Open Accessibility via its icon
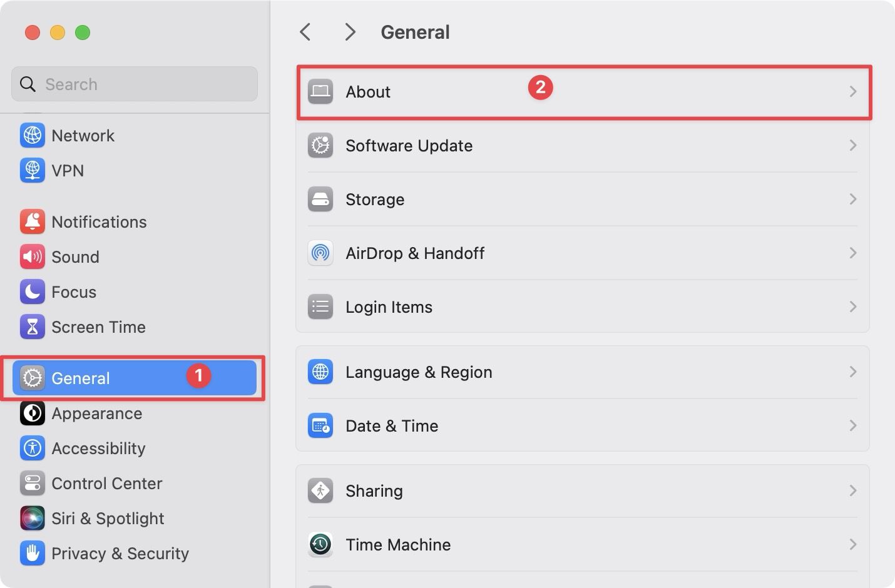Viewport: 895px width, 588px height. [33, 448]
